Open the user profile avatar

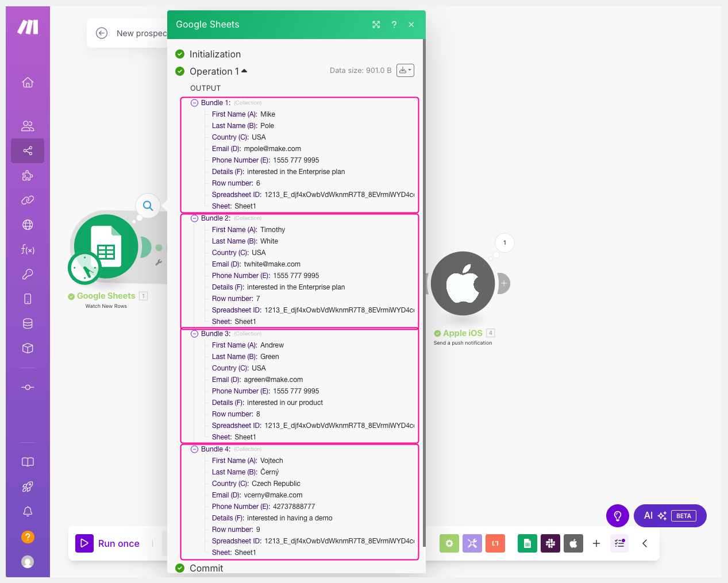point(28,562)
